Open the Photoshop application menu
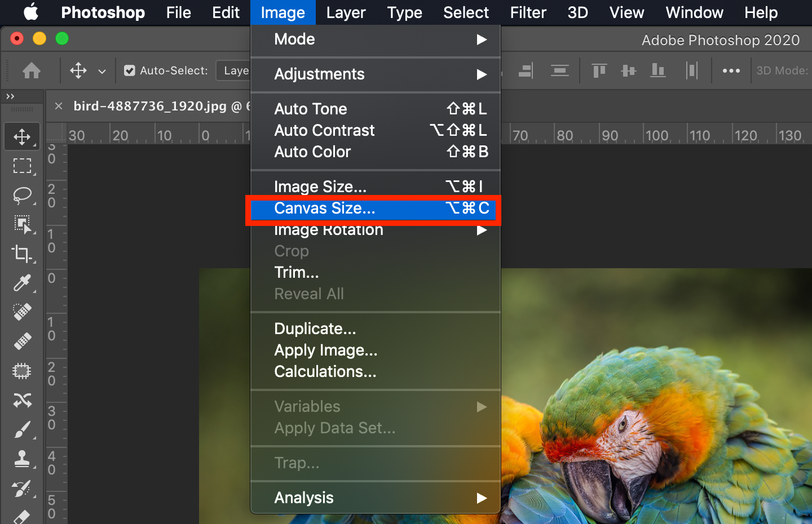Screen dimensions: 812x524 click(x=103, y=12)
